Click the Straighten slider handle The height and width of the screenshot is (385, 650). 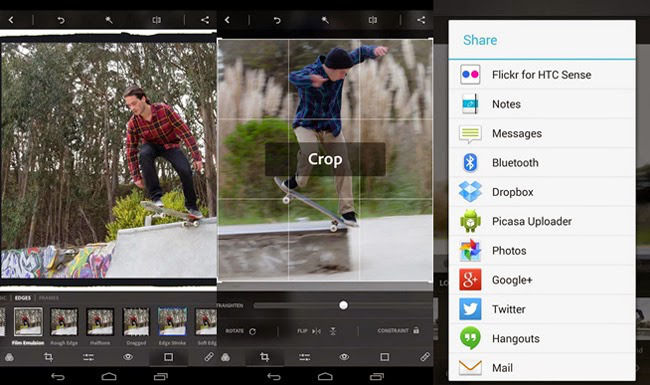tap(343, 305)
